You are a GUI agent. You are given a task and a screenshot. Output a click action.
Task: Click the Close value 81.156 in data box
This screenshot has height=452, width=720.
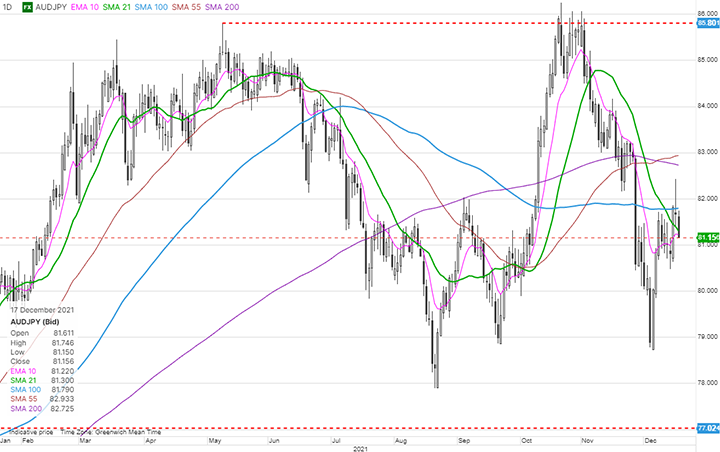[x=63, y=362]
